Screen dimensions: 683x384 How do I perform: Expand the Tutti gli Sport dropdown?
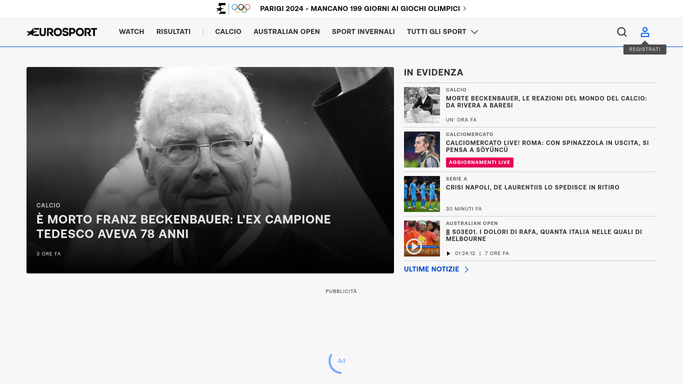click(442, 32)
